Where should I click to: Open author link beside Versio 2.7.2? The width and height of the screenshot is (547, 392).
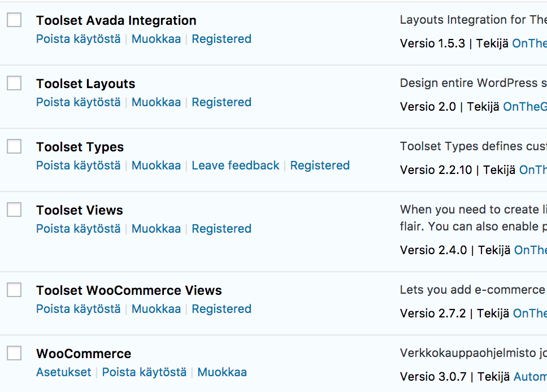coord(529,313)
